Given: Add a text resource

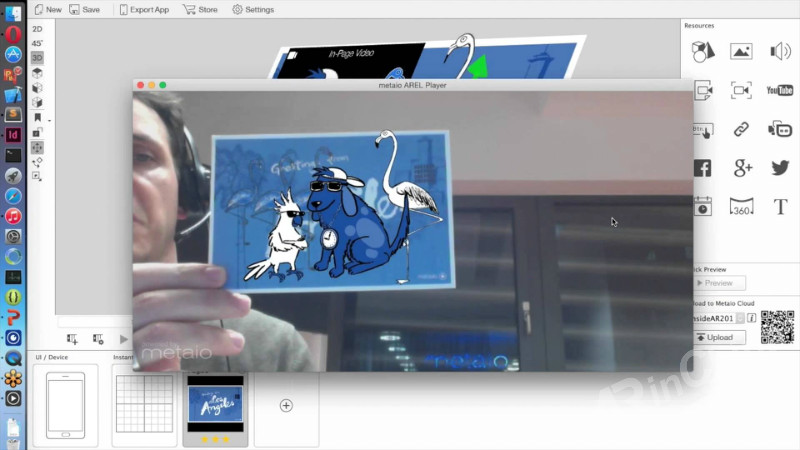Looking at the screenshot, I should (780, 207).
